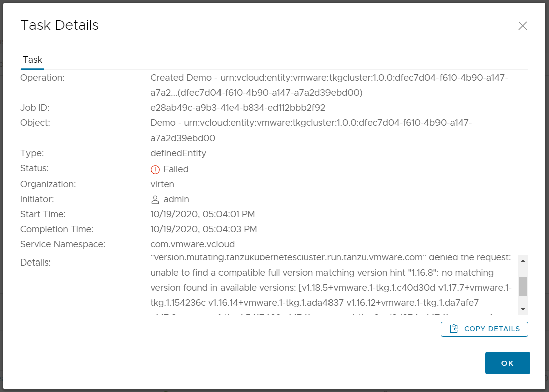The width and height of the screenshot is (549, 392).
Task: Copy the task details
Action: pos(484,329)
